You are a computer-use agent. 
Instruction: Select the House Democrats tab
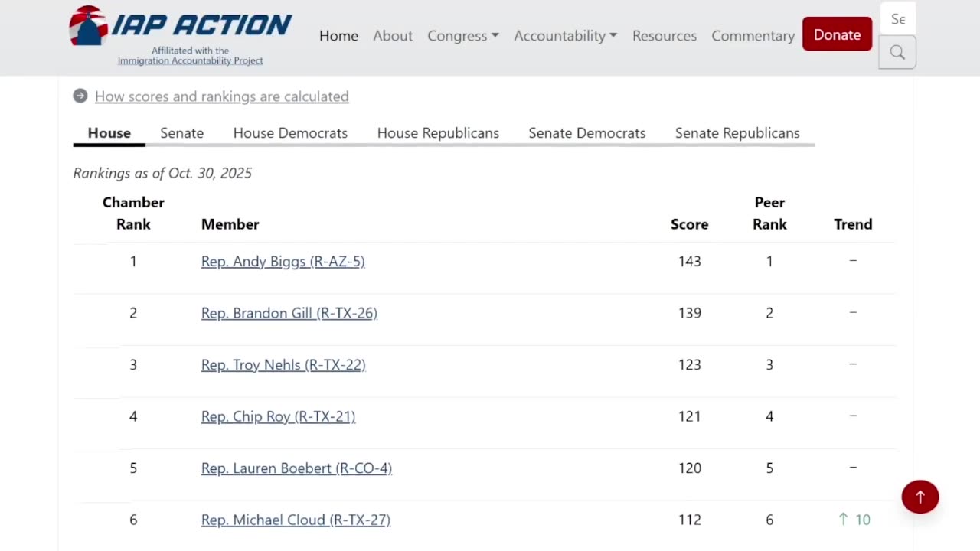click(290, 133)
